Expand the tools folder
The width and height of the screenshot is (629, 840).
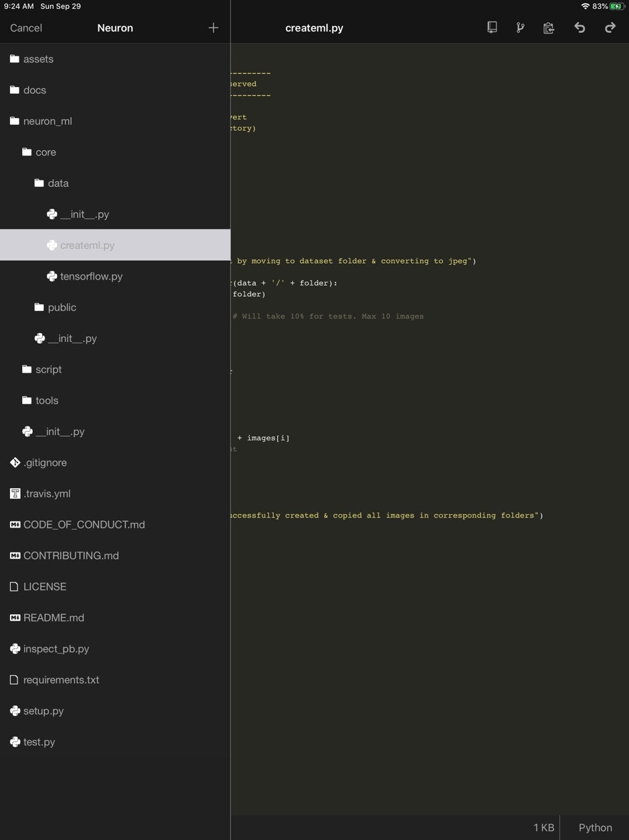46,400
